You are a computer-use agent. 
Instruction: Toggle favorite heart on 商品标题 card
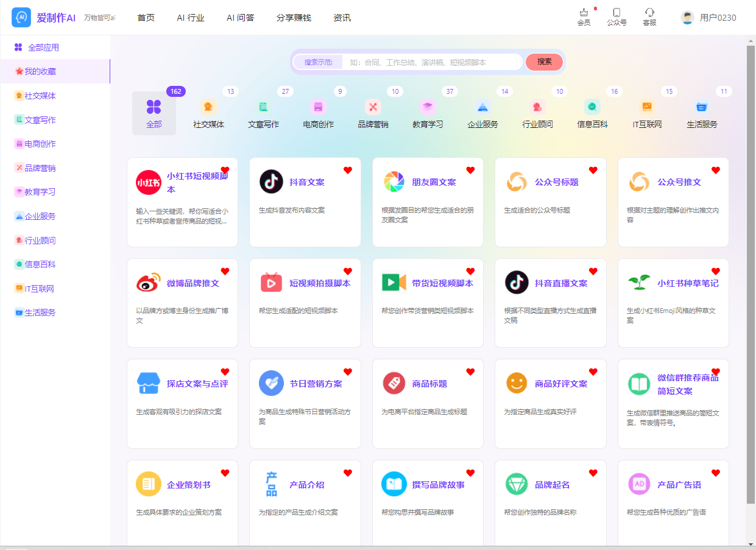(470, 372)
